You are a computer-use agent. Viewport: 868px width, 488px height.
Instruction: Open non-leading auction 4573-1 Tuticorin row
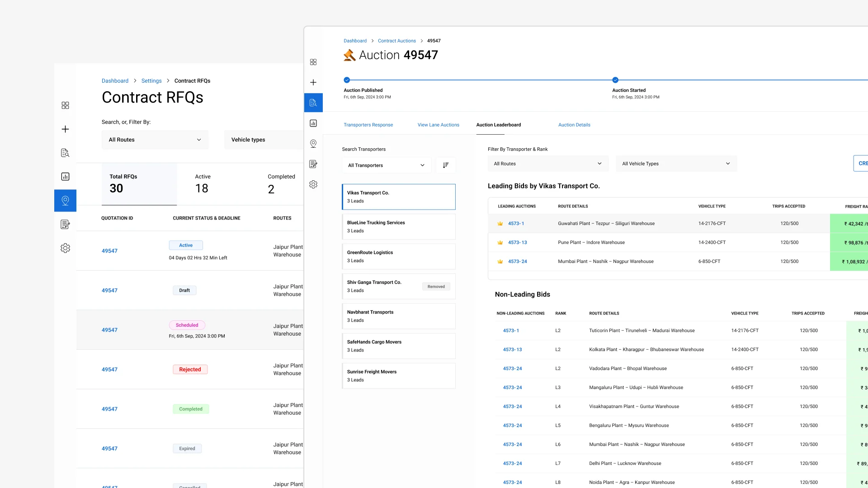[x=511, y=331]
